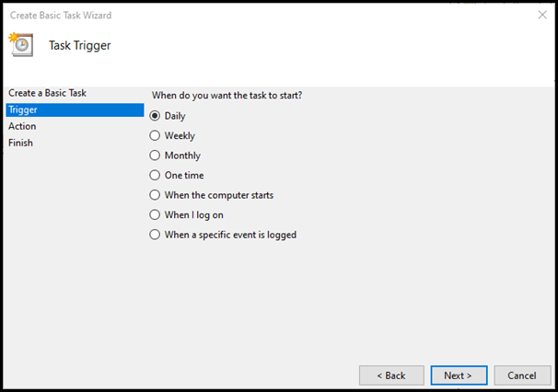Click the Create Basic Task Wizard title bar
The image size is (558, 392).
(x=61, y=16)
